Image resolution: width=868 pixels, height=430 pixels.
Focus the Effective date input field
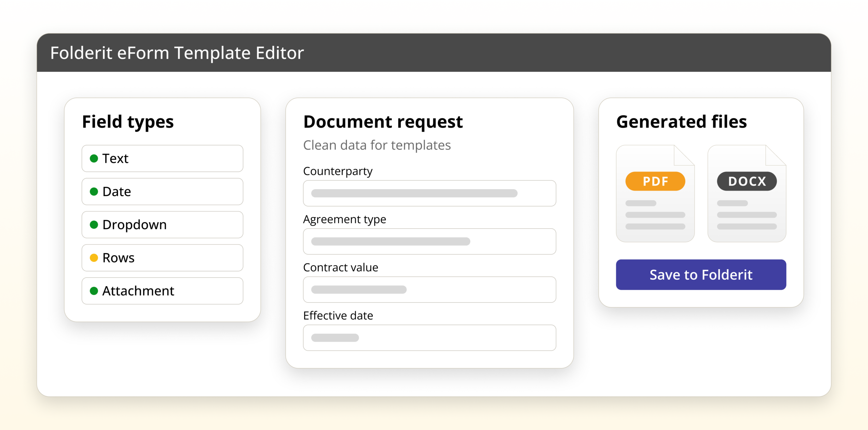click(430, 338)
